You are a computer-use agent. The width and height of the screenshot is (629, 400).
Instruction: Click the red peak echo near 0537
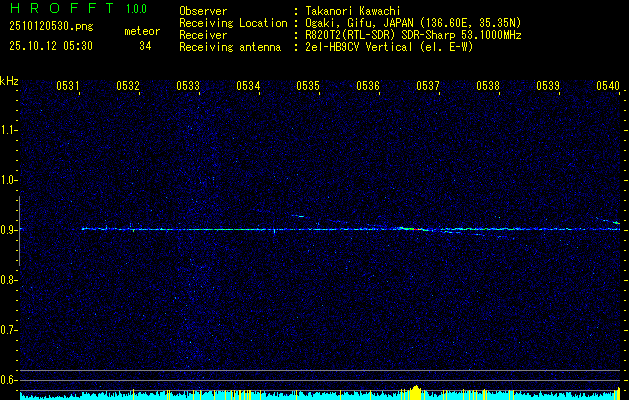point(418,229)
